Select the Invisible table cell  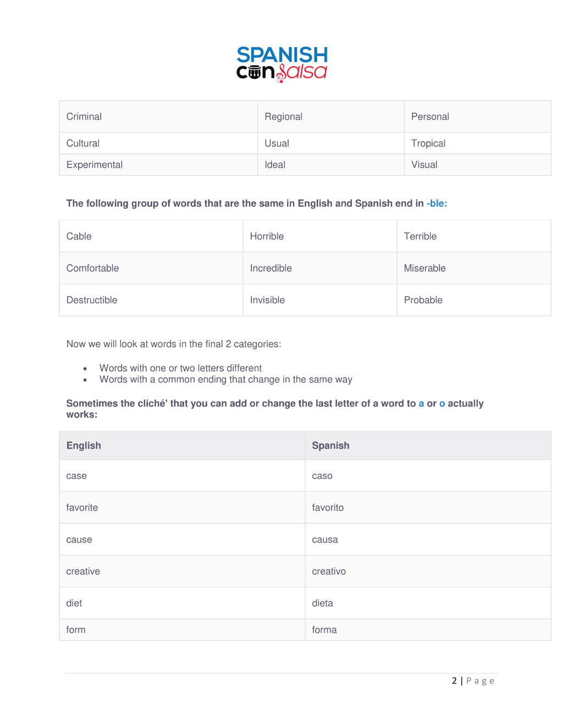point(319,300)
